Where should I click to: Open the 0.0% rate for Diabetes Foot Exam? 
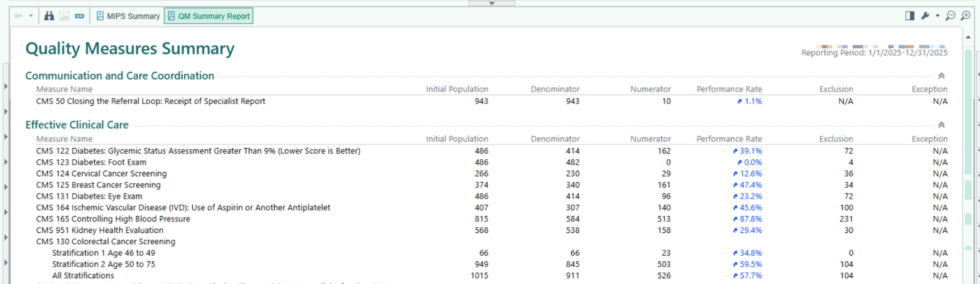coord(749,163)
